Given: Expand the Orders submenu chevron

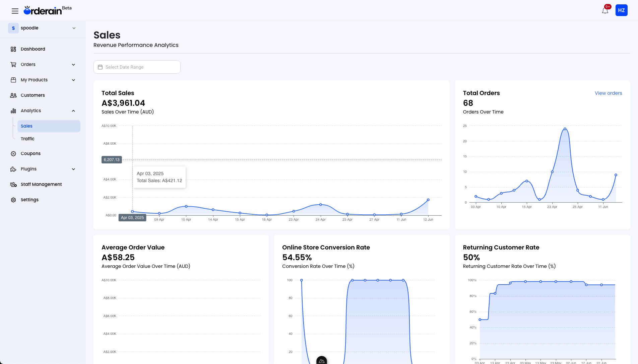Looking at the screenshot, I should click(x=73, y=64).
